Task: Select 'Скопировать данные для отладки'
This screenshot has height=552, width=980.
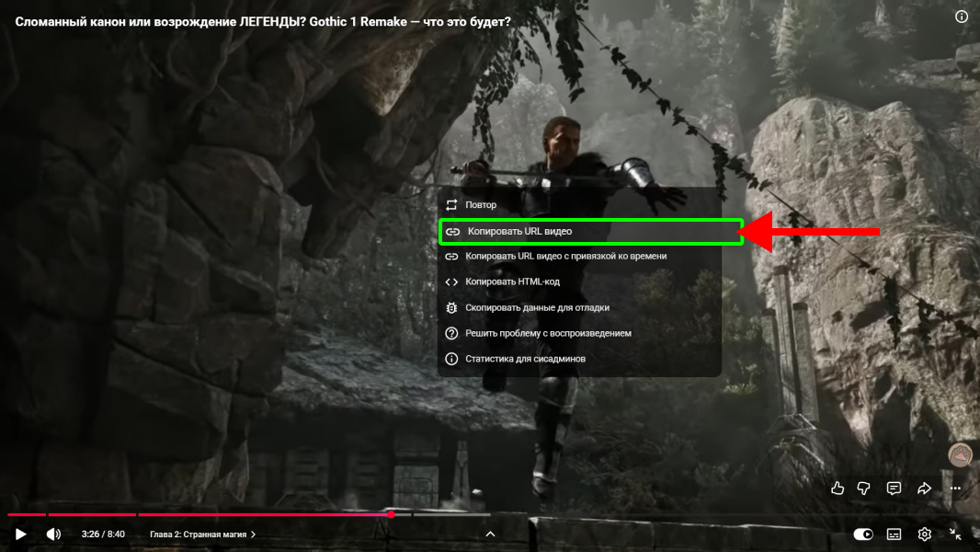Action: [579, 307]
